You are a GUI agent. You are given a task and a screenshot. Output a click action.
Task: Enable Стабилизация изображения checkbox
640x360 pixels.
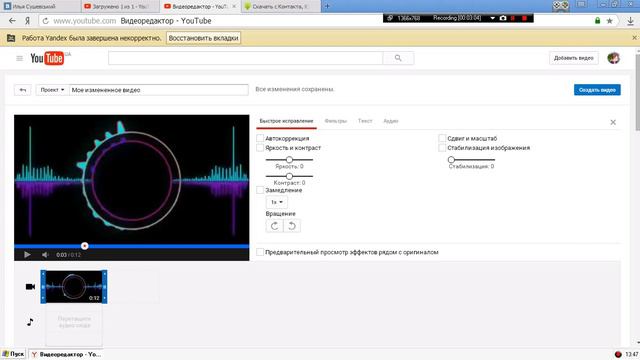[442, 148]
